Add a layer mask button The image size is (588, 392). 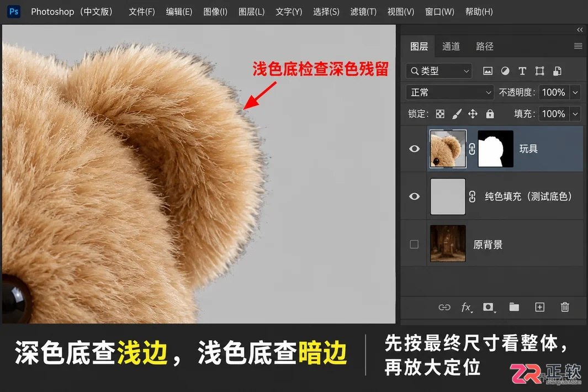click(x=489, y=308)
